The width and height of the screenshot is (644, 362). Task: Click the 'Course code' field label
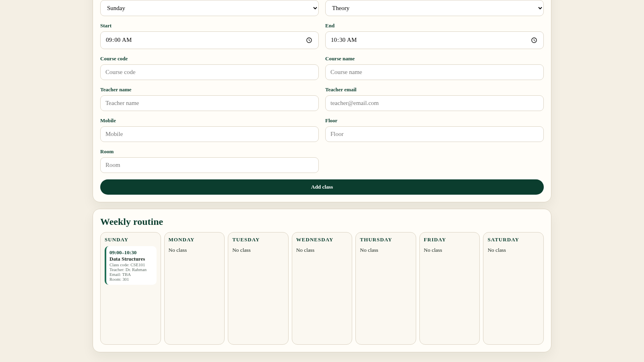(114, 59)
